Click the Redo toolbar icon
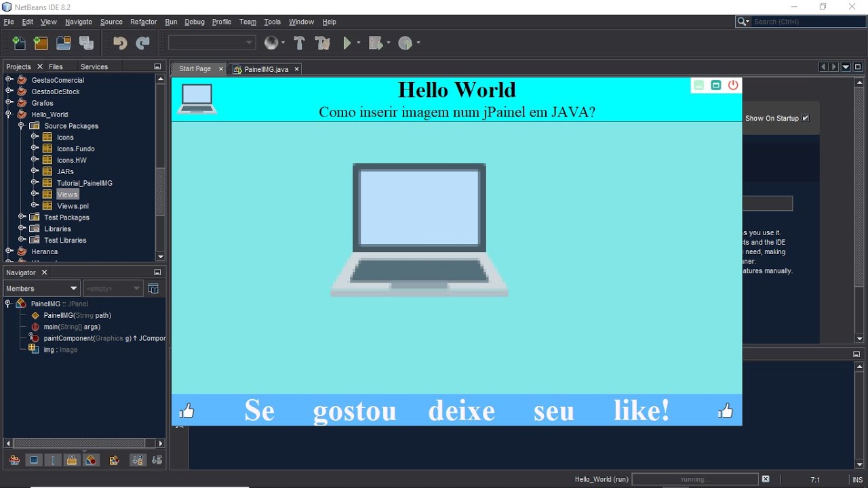 [x=142, y=43]
